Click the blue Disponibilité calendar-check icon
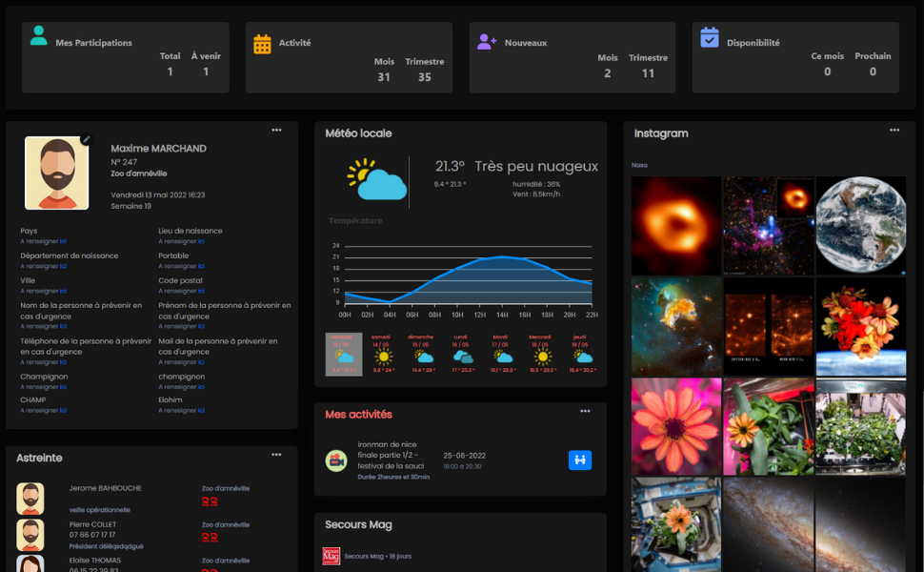 point(710,37)
